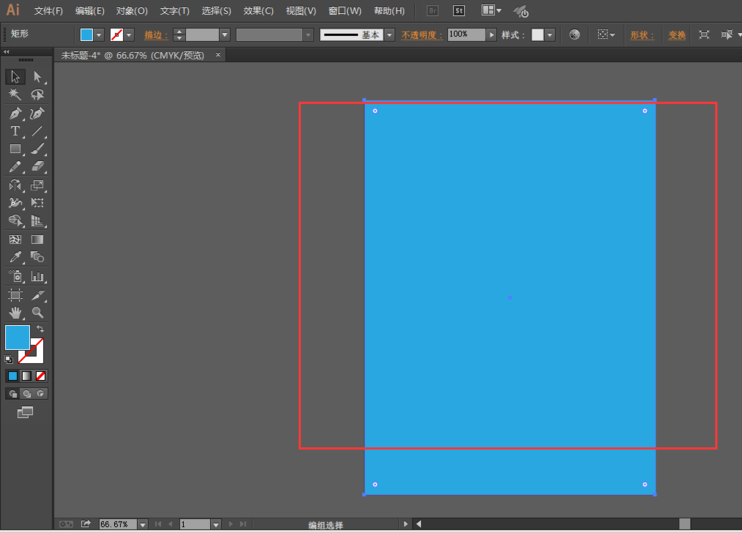
Task: Open the 文字(T) menu
Action: (175, 10)
